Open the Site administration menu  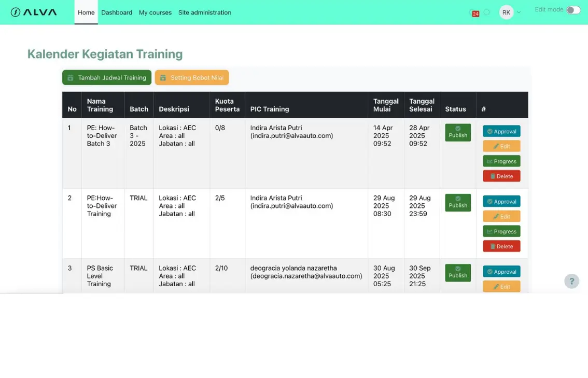(x=204, y=12)
